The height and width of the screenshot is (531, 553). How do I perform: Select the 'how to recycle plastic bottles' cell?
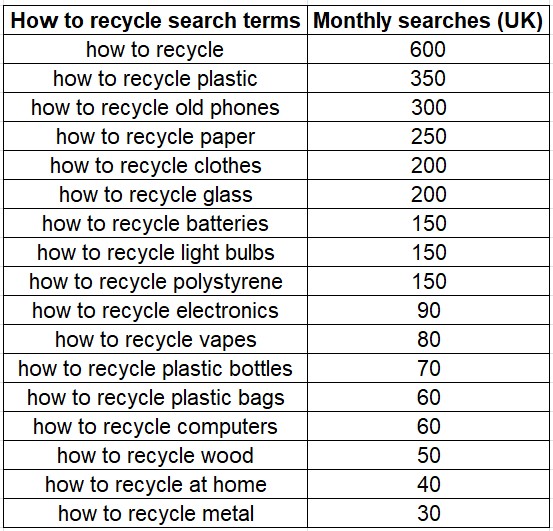[x=155, y=368]
